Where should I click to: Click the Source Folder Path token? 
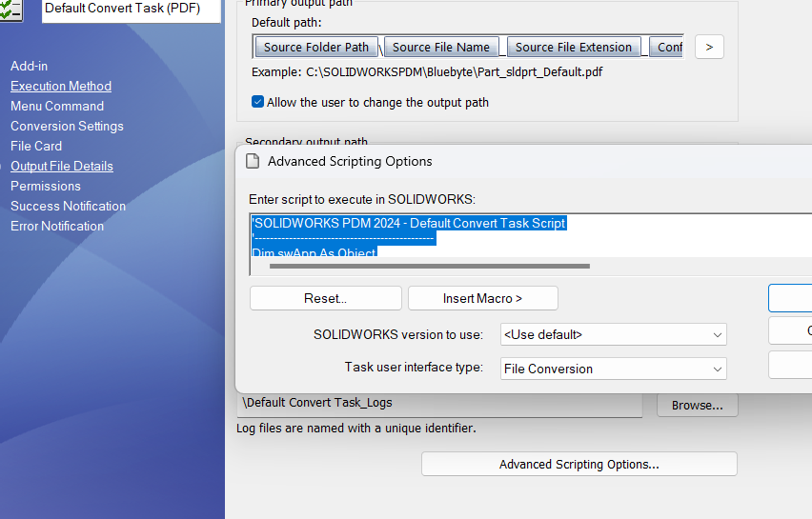pyautogui.click(x=316, y=47)
